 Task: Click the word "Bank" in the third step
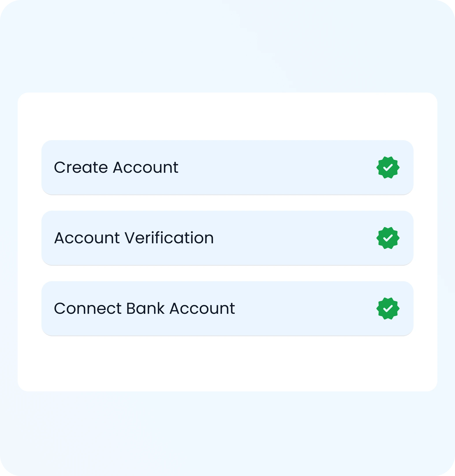pyautogui.click(x=145, y=309)
